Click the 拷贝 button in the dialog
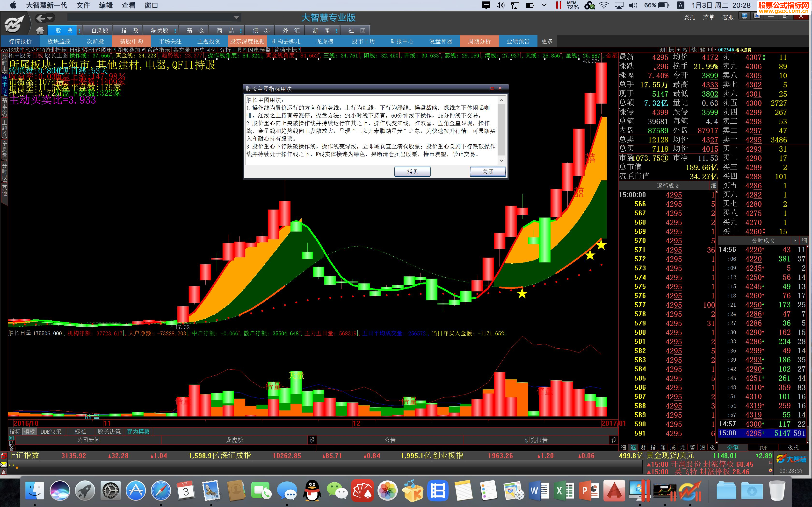This screenshot has width=812, height=507. (x=412, y=172)
